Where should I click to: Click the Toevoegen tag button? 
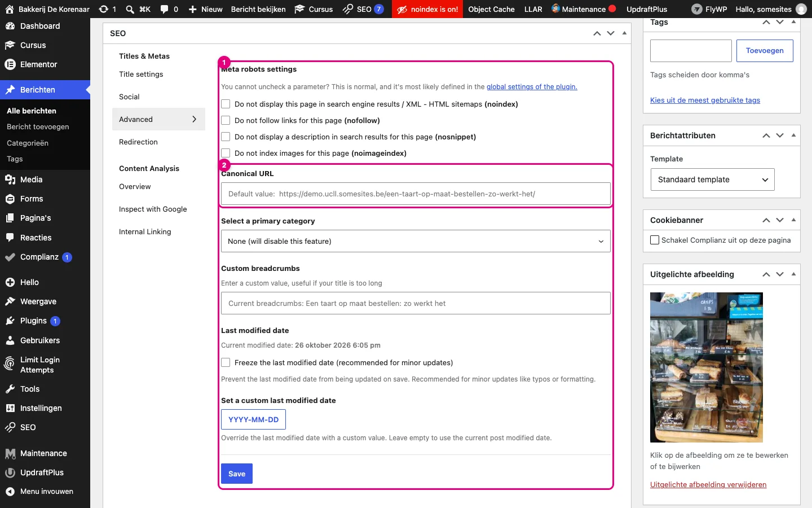click(765, 51)
